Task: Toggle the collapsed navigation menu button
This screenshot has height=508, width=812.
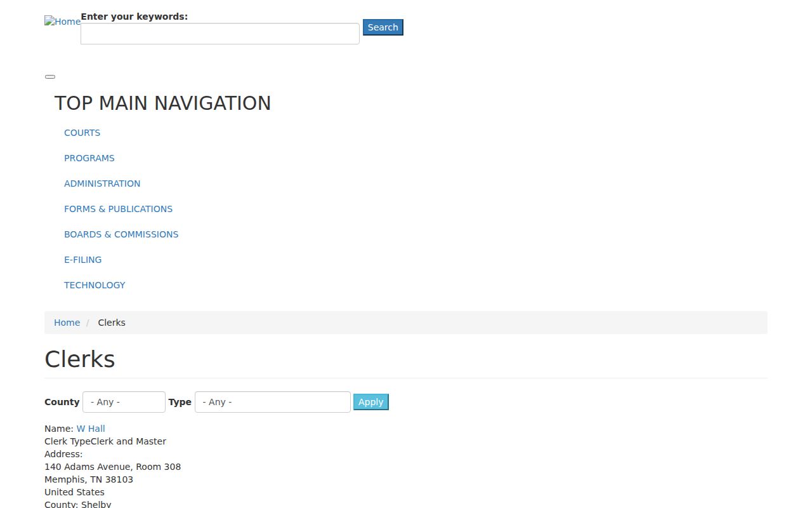Action: pos(50,77)
